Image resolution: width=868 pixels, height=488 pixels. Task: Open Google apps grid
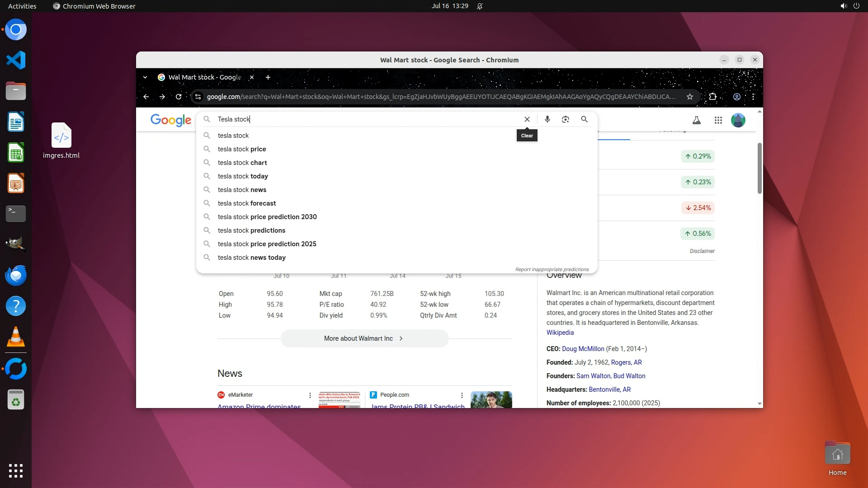point(718,120)
